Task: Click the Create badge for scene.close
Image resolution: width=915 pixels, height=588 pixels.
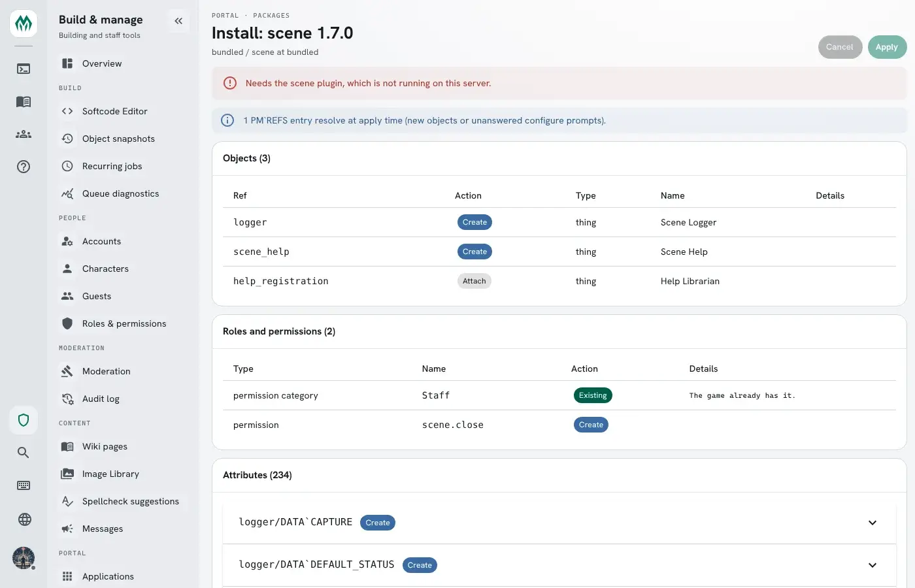Action: [591, 425]
